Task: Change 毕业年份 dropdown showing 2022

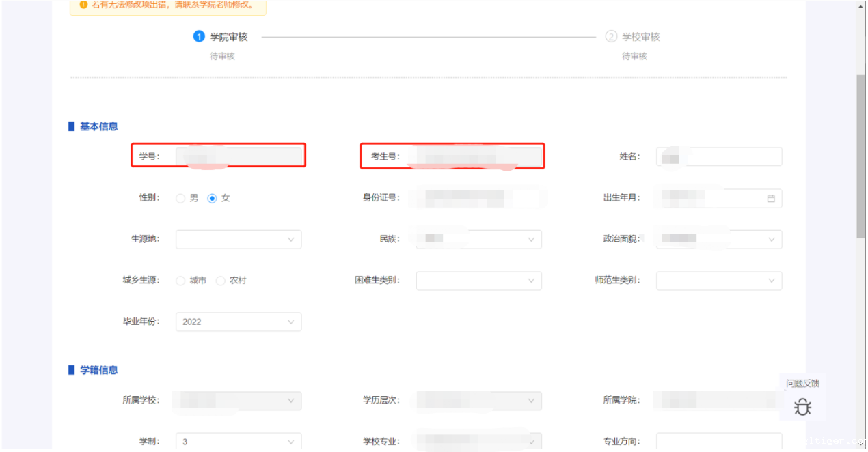Action: [x=238, y=322]
